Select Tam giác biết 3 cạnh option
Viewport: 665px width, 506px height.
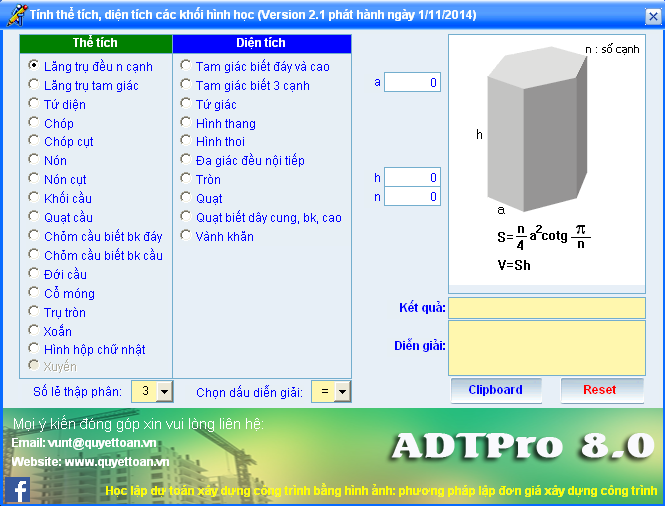[187, 86]
